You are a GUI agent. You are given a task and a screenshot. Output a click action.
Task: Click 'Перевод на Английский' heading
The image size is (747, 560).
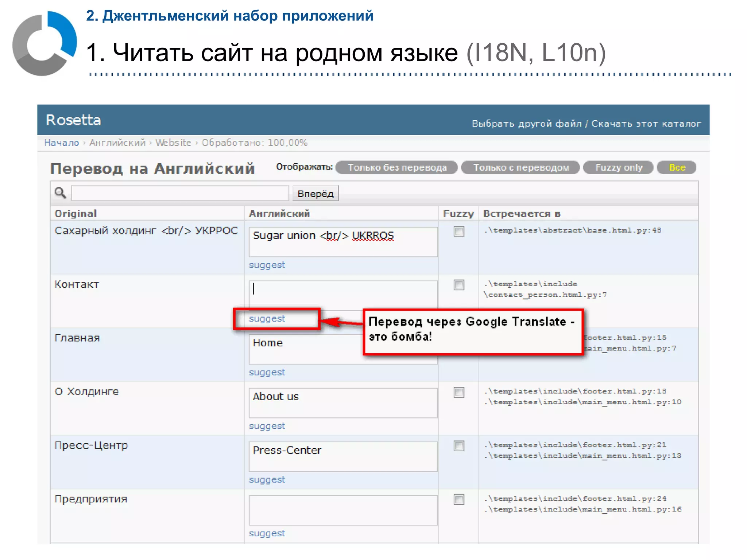tap(152, 169)
